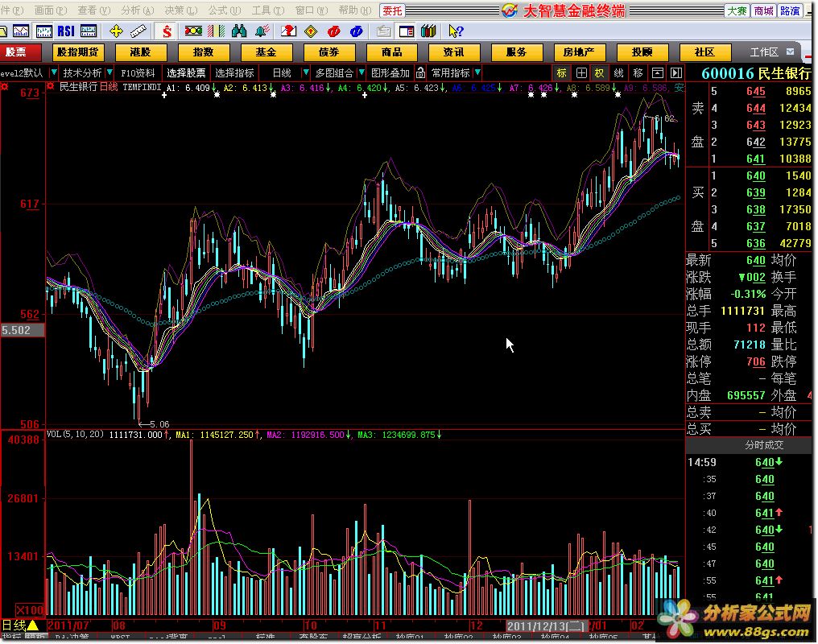Select the ruler measurement tool
Viewport: 818px width, 644px height.
coord(138,31)
